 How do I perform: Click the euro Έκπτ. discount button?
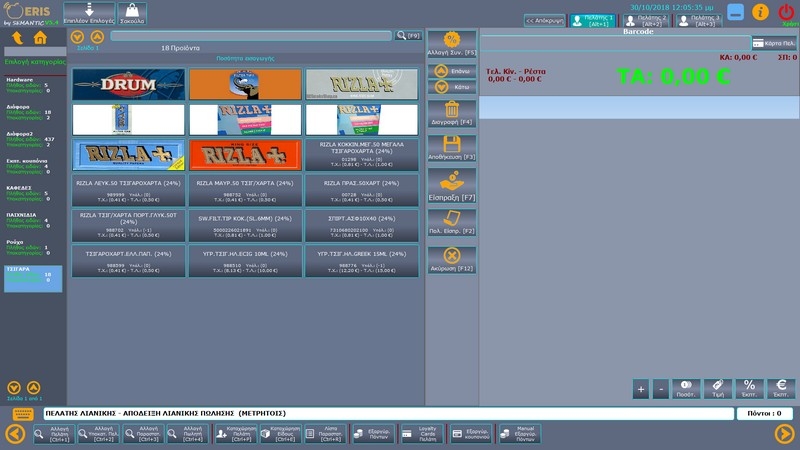pos(781,389)
